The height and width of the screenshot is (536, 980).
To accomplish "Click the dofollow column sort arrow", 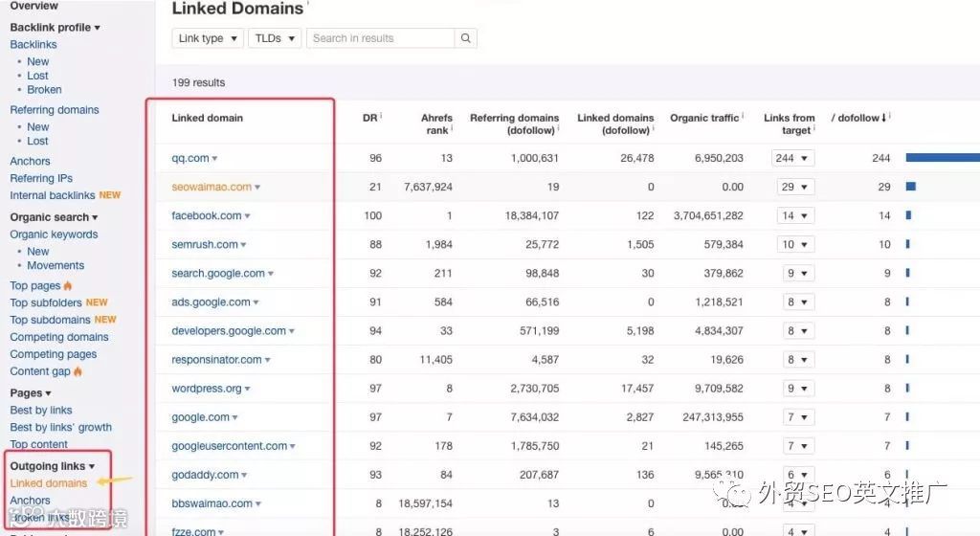I will coord(883,118).
